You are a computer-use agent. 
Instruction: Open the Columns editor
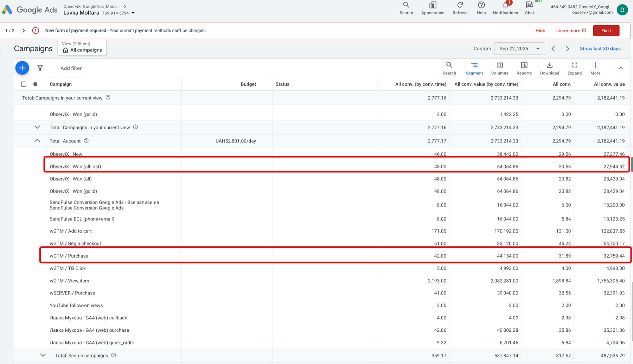pyautogui.click(x=499, y=68)
